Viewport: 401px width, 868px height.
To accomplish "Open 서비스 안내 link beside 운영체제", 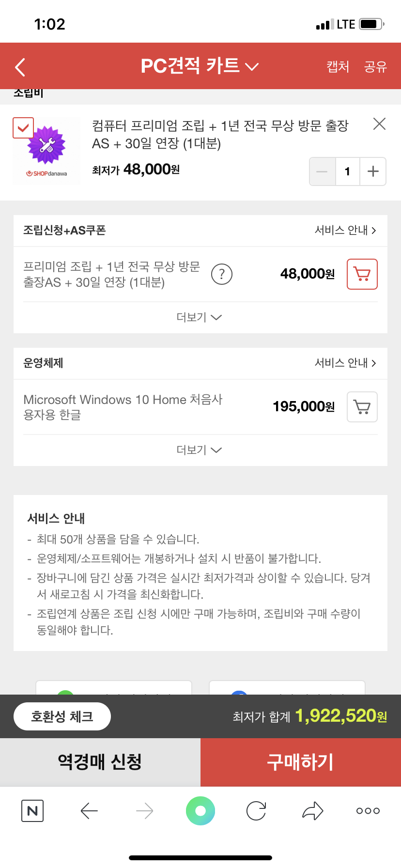I will pyautogui.click(x=345, y=363).
